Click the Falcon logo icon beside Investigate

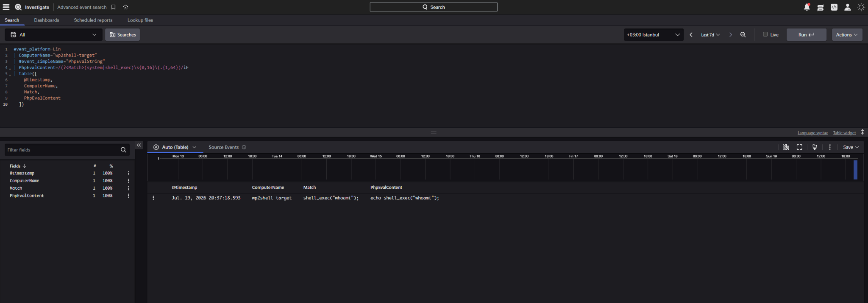(18, 7)
